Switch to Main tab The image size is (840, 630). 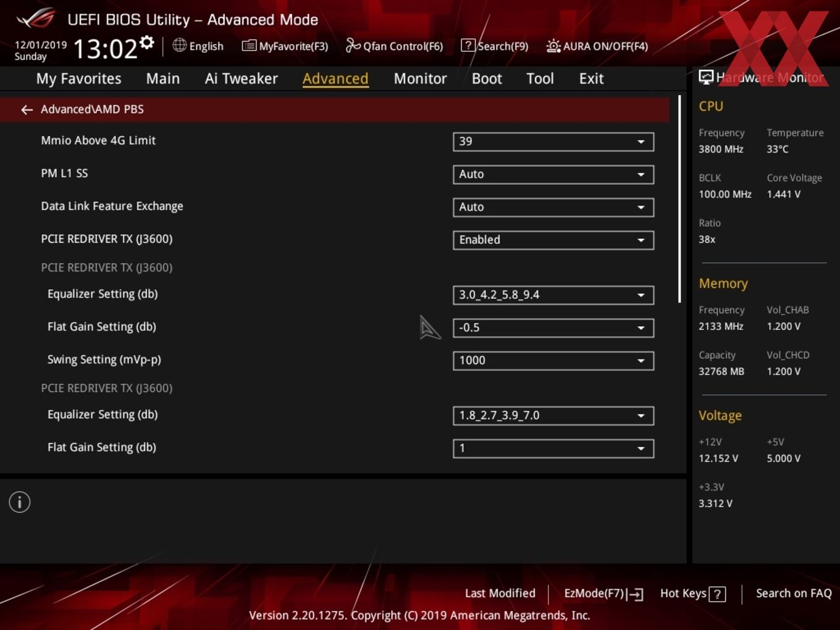163,78
